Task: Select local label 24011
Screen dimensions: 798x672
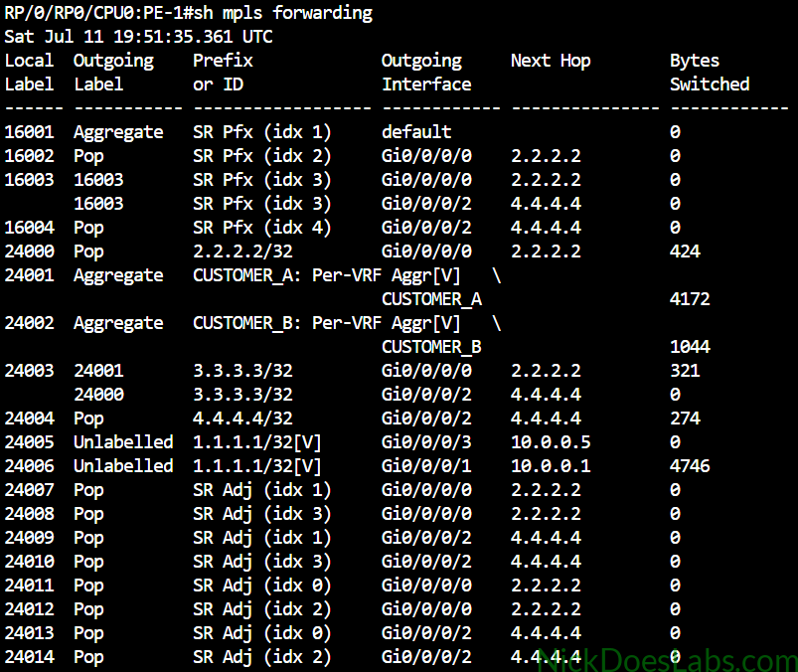Action: coord(29,585)
